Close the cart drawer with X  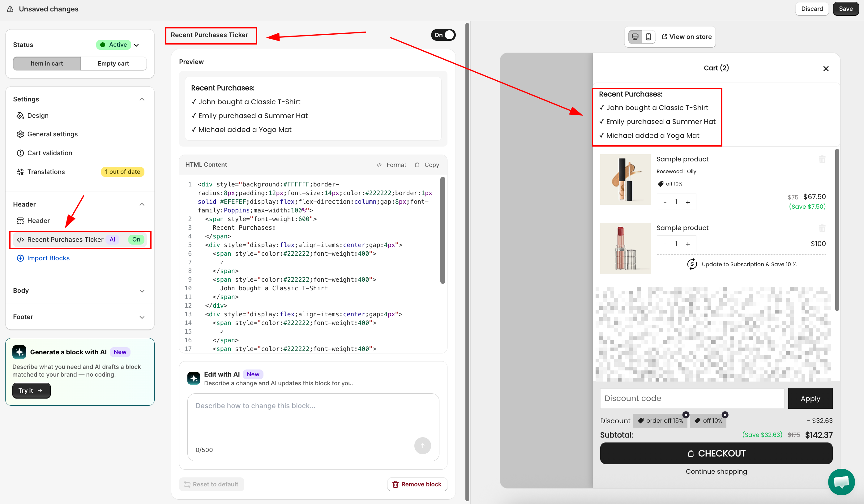pyautogui.click(x=826, y=69)
